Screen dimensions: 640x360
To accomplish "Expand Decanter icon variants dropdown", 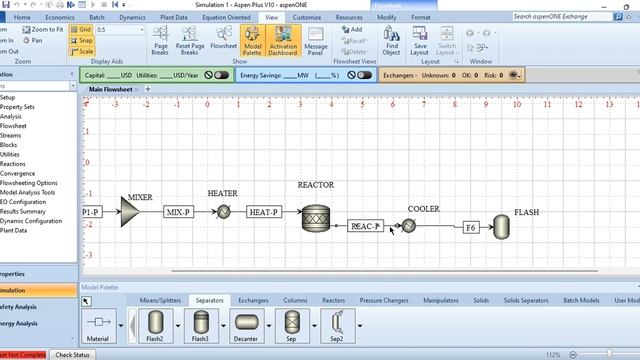I will tap(269, 326).
